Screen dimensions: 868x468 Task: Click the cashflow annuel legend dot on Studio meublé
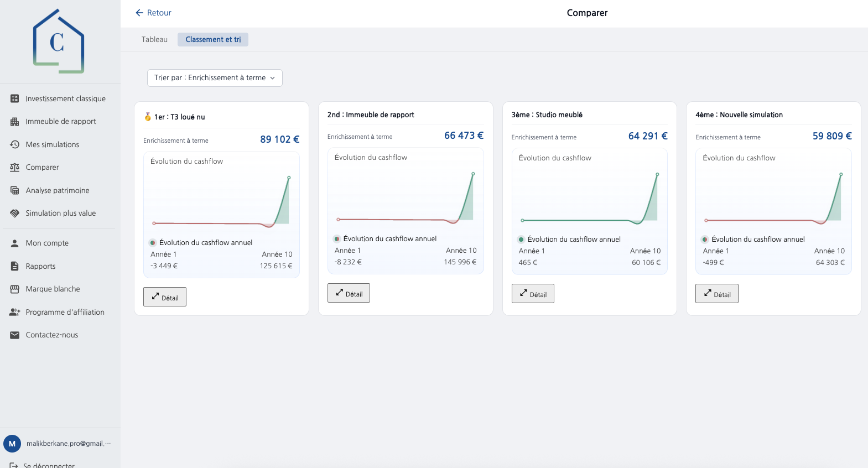(x=521, y=240)
